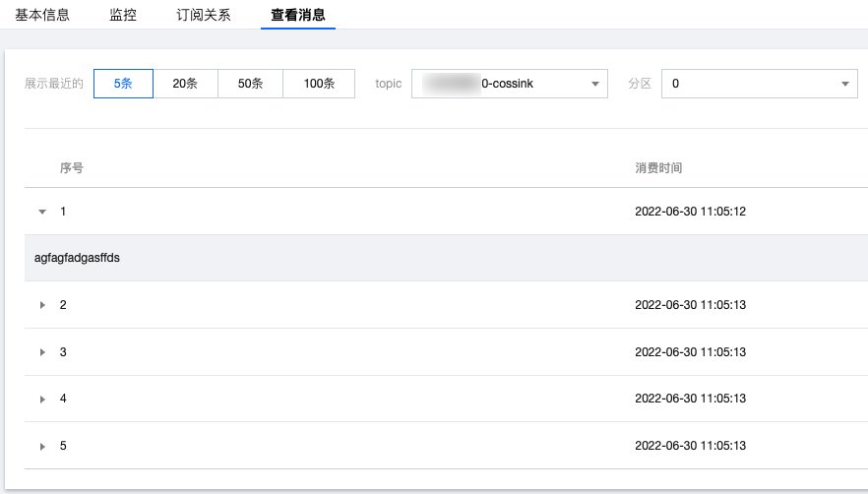This screenshot has height=494, width=868.
Task: Click sequence number 5 in the table
Action: pos(63,446)
